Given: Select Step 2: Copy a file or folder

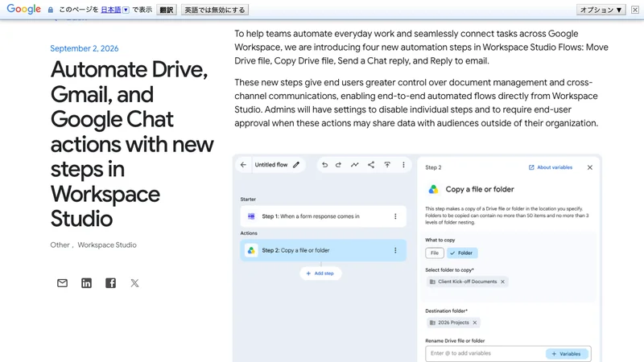Looking at the screenshot, I should click(324, 250).
